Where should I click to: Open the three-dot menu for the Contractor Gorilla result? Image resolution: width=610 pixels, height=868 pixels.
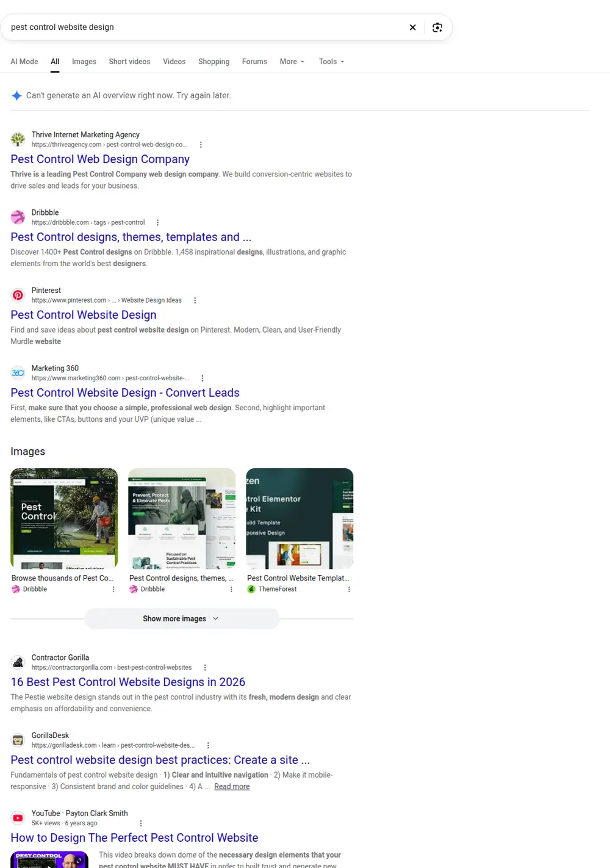[x=205, y=668]
